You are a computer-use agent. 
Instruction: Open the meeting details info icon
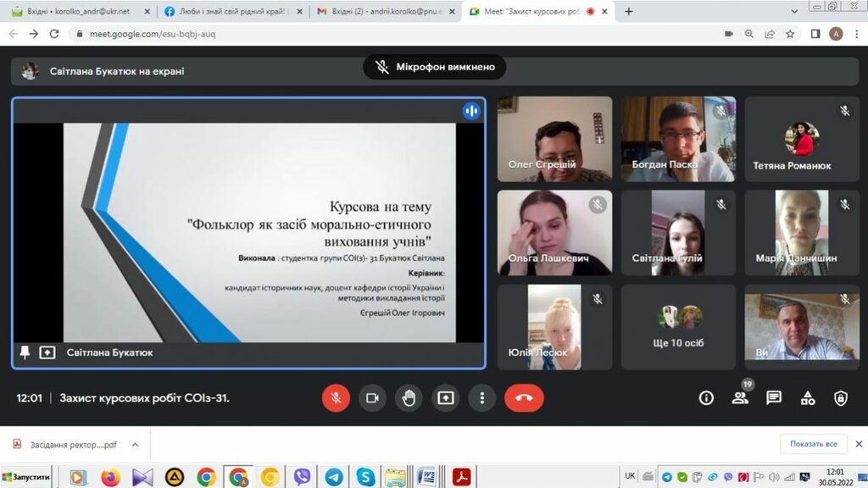pyautogui.click(x=706, y=398)
